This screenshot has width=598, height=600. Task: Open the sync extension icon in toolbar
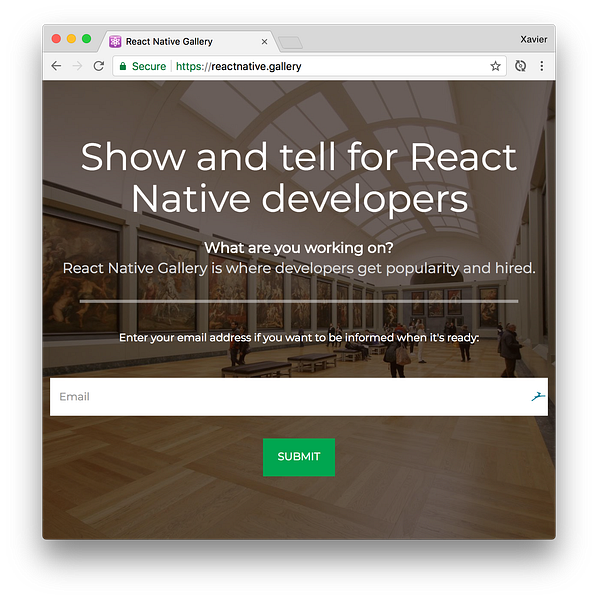(520, 66)
